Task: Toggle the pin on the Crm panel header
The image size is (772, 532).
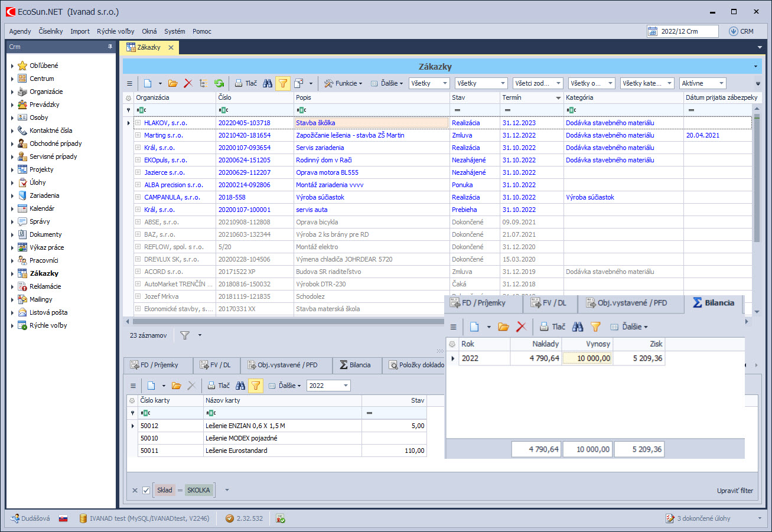Action: pyautogui.click(x=109, y=47)
